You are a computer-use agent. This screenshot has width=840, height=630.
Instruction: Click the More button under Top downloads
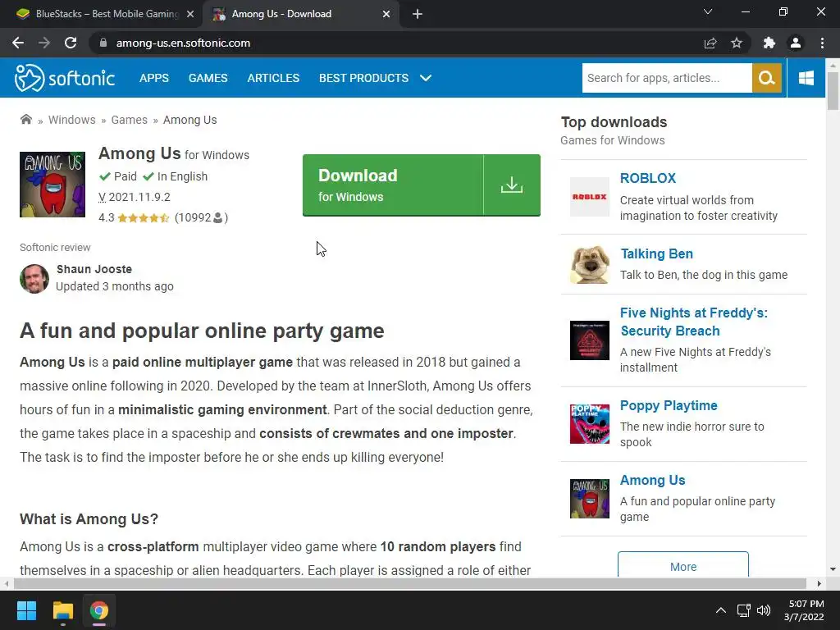(x=683, y=566)
